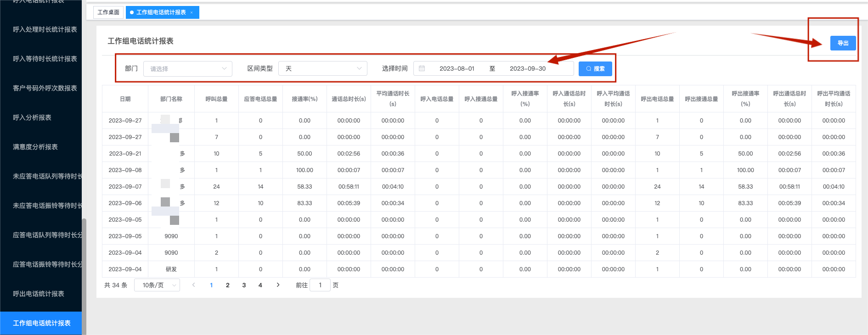
Task: Open the 区间类型 dropdown showing 天
Action: click(323, 68)
